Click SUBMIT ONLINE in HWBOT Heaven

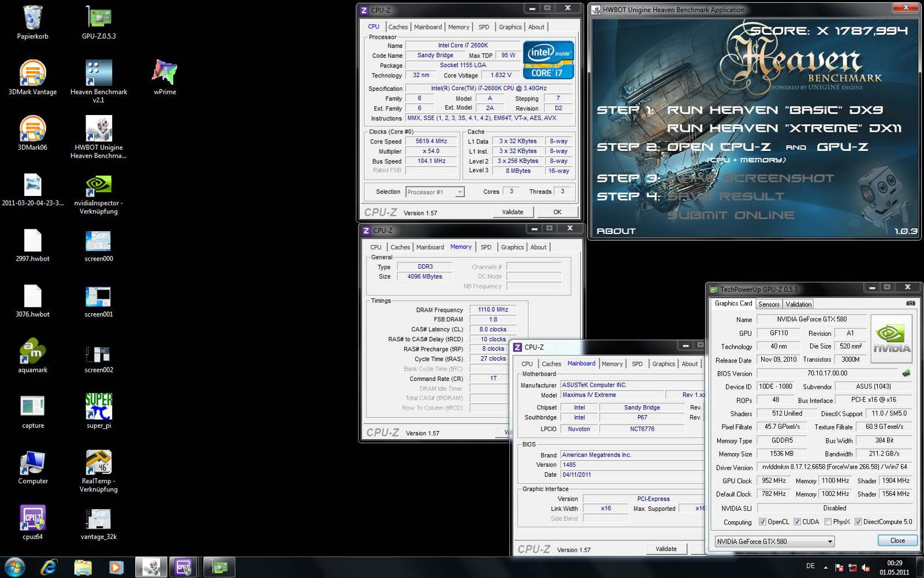point(731,215)
